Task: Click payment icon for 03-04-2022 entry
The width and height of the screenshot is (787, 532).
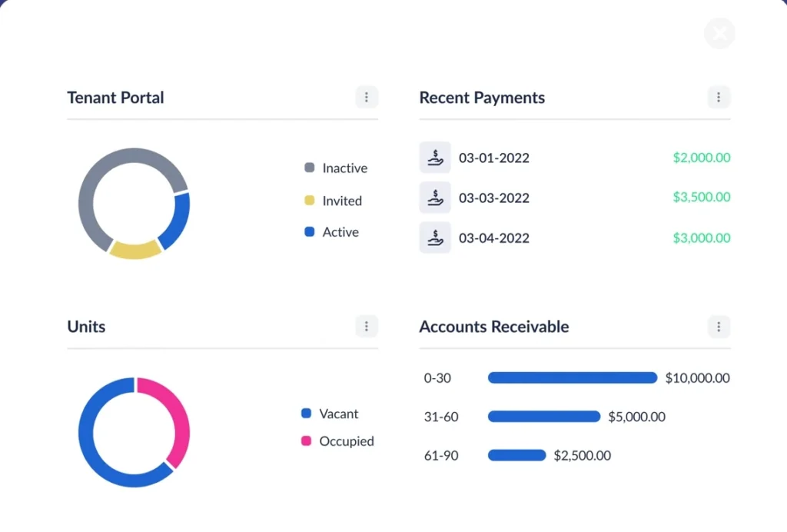Action: click(x=435, y=238)
